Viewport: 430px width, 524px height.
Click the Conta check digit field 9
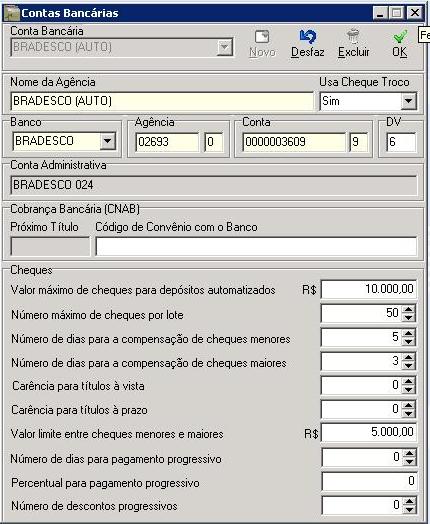coord(359,142)
